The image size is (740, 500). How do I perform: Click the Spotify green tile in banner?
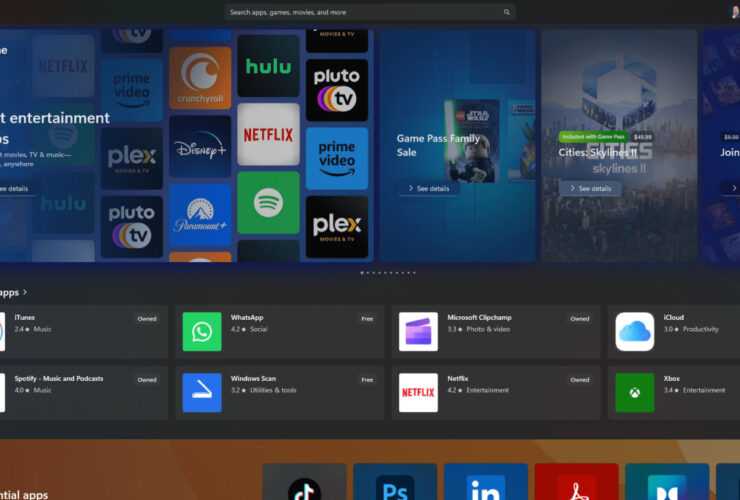point(268,203)
